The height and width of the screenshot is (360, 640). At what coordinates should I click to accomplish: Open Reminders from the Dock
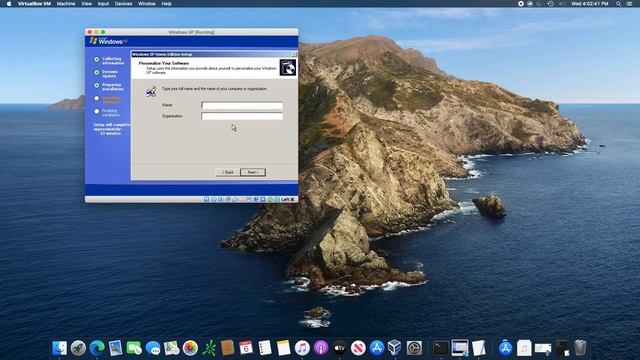(265, 348)
